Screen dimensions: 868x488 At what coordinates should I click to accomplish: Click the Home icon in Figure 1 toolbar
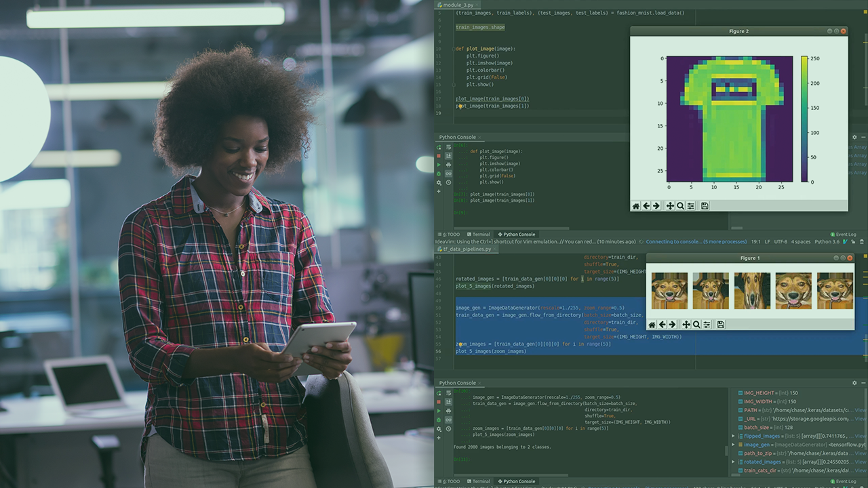pyautogui.click(x=652, y=325)
